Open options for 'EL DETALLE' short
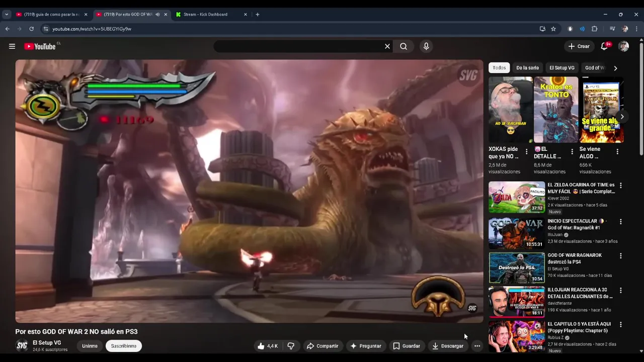Viewport: 644px width, 362px height. [572, 151]
